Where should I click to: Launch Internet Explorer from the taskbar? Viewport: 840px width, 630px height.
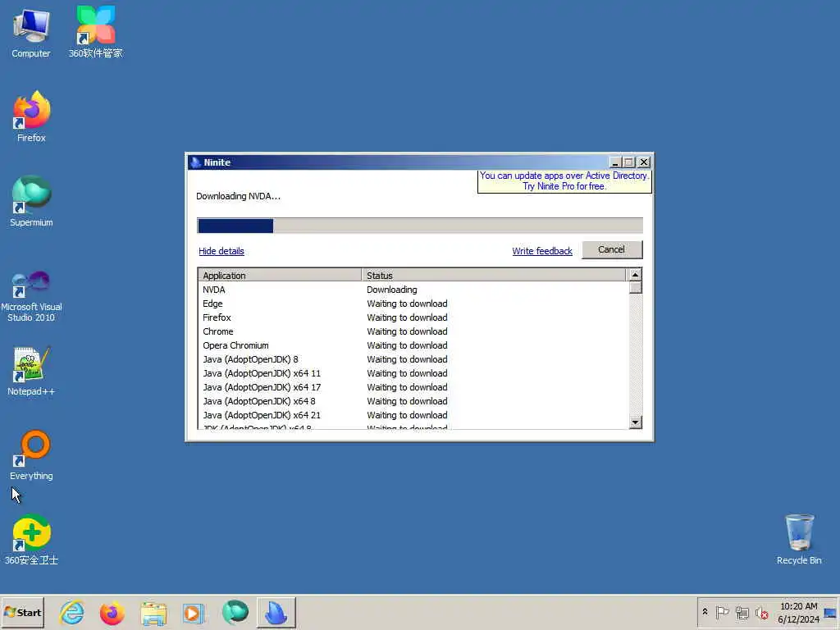[x=72, y=612]
